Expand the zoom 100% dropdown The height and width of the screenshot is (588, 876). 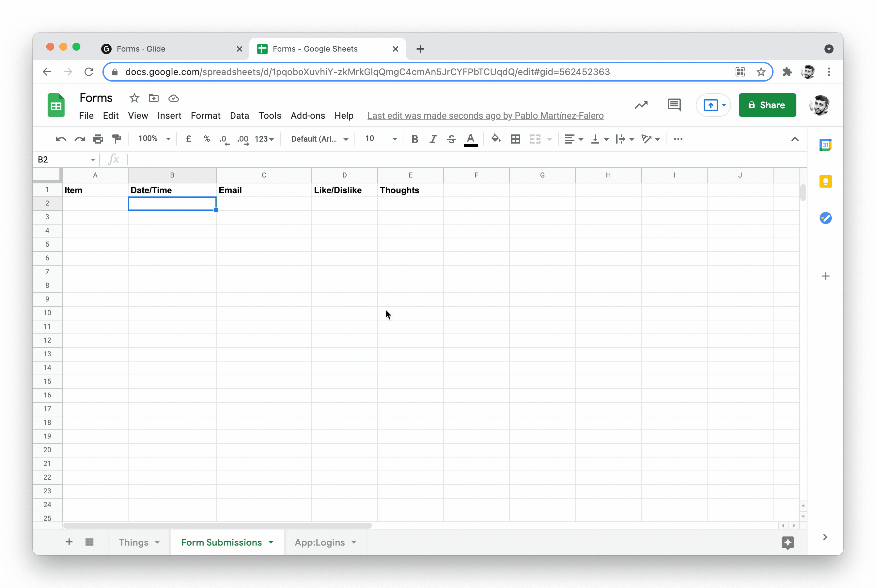pyautogui.click(x=154, y=139)
